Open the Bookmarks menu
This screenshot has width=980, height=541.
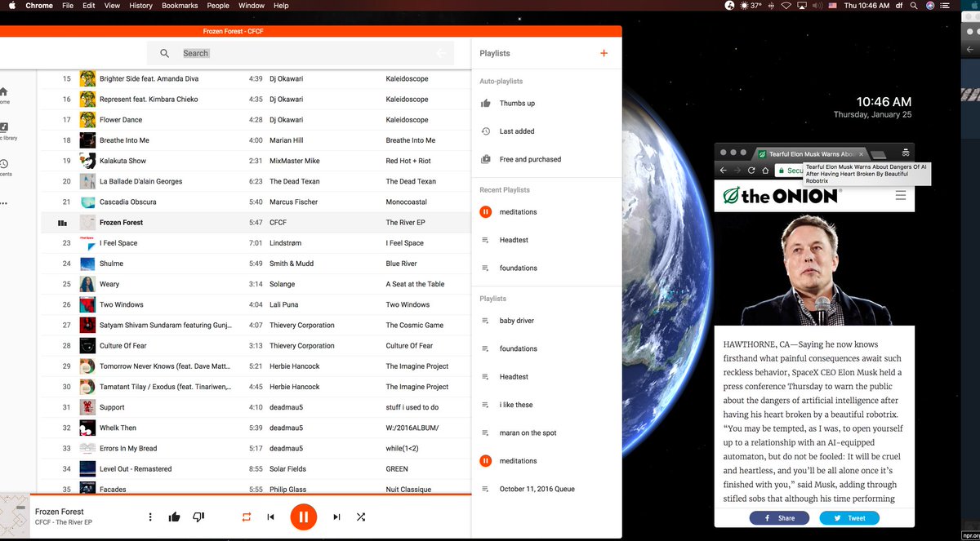coord(180,6)
